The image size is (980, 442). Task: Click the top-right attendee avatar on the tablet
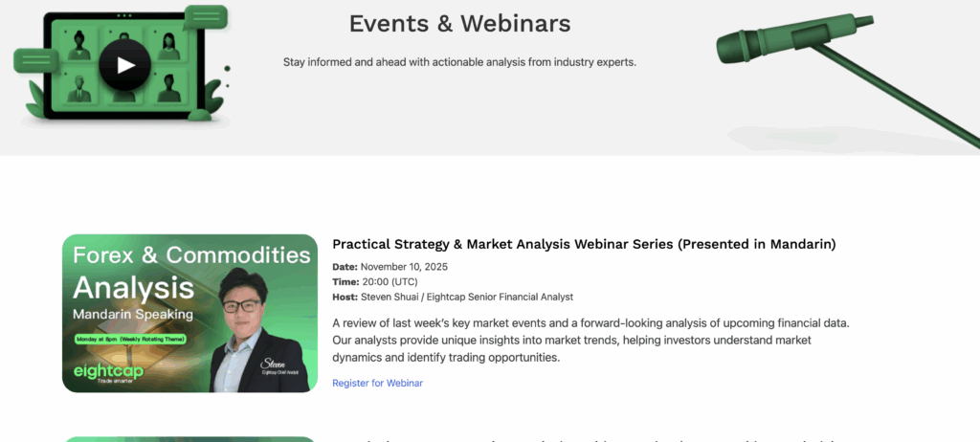[x=168, y=45]
